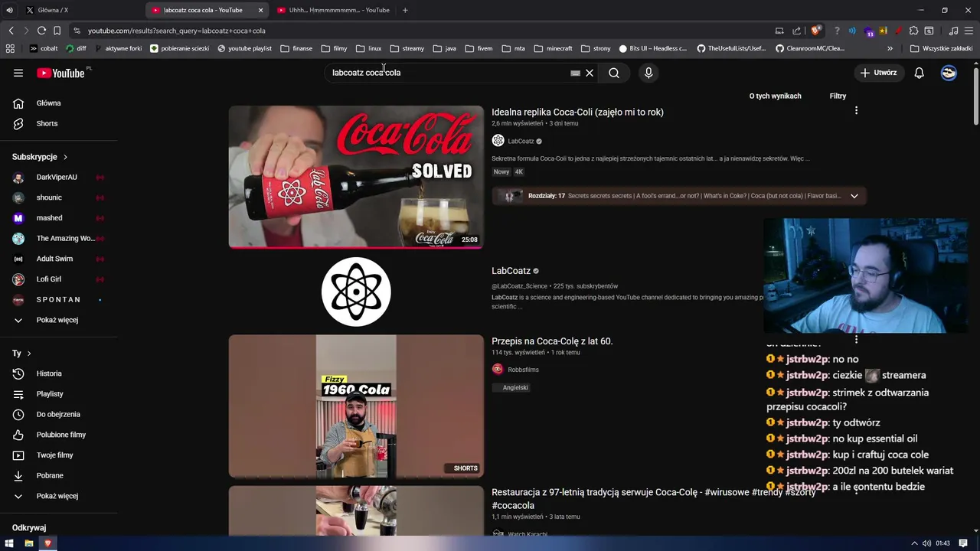
Task: Open the Windows Start button
Action: tap(9, 543)
